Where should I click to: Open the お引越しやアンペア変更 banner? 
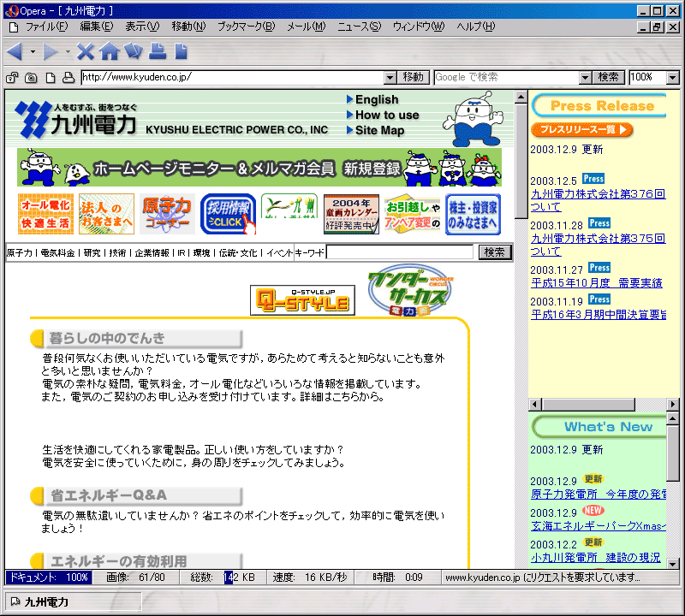point(413,214)
